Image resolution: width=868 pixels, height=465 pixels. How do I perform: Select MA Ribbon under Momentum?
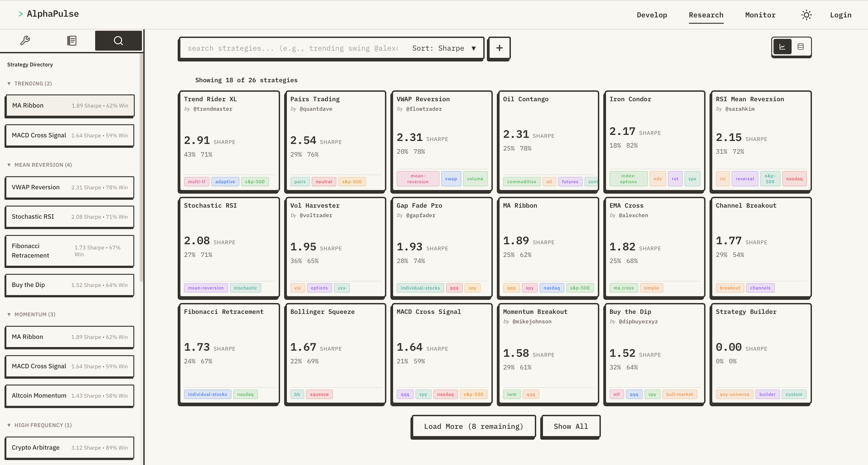click(70, 337)
